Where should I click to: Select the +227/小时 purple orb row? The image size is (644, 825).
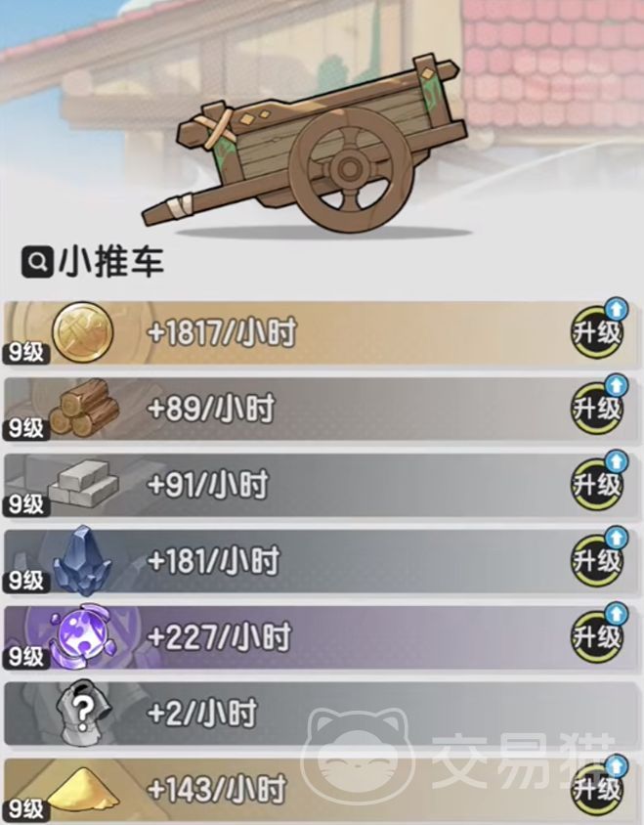[321, 637]
